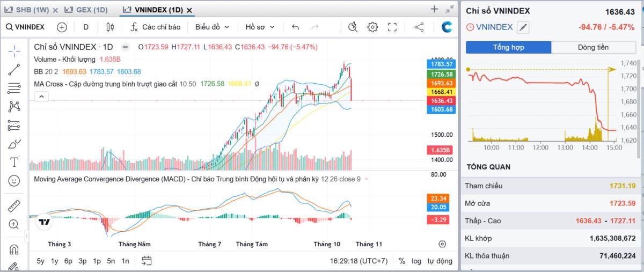Select the Text annotation tool
The height and width of the screenshot is (272, 644).
click(14, 162)
